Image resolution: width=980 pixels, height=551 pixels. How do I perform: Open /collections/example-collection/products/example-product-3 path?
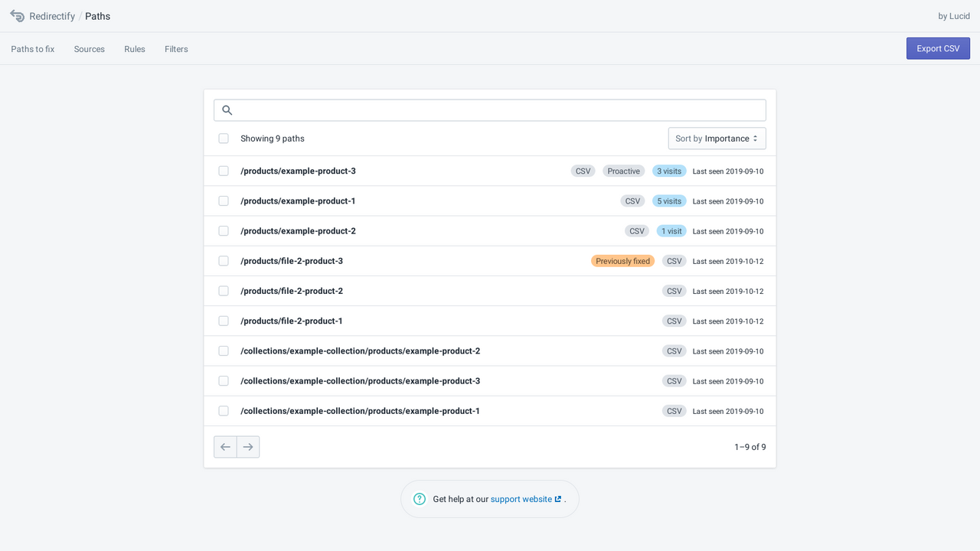point(360,380)
